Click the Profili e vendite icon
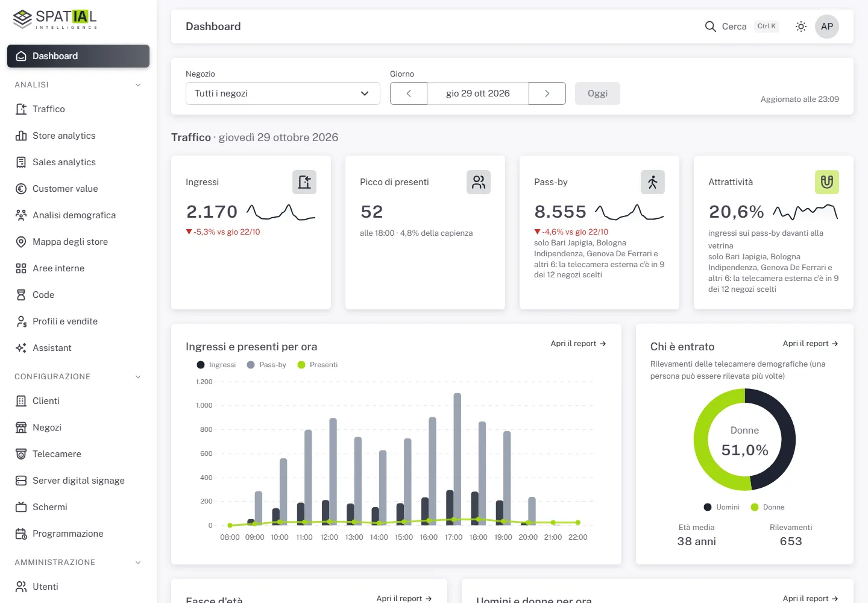 pos(21,321)
